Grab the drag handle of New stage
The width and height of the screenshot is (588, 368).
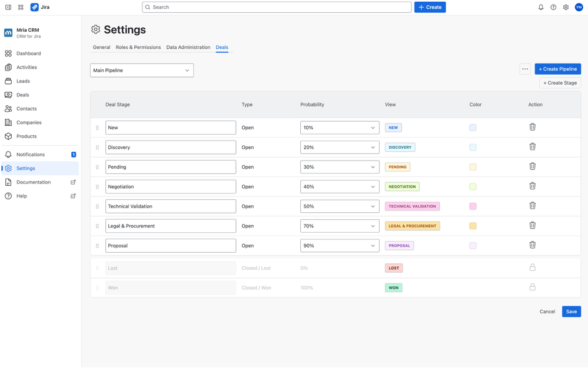point(97,128)
